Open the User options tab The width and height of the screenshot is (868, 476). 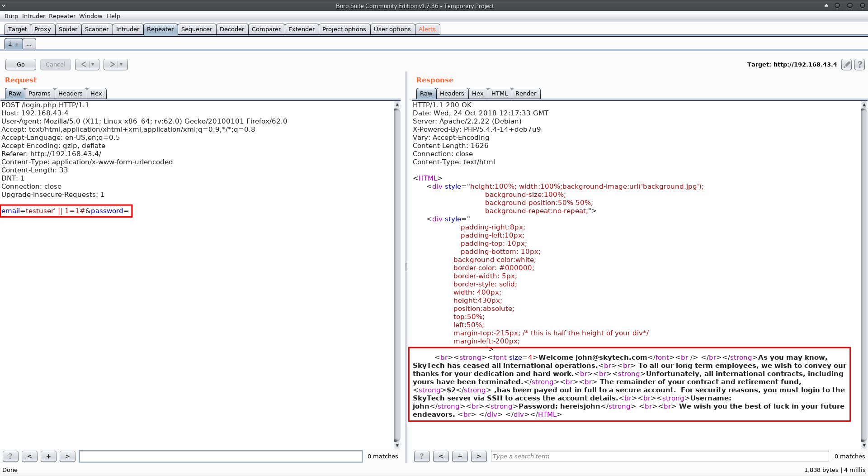[x=392, y=29]
